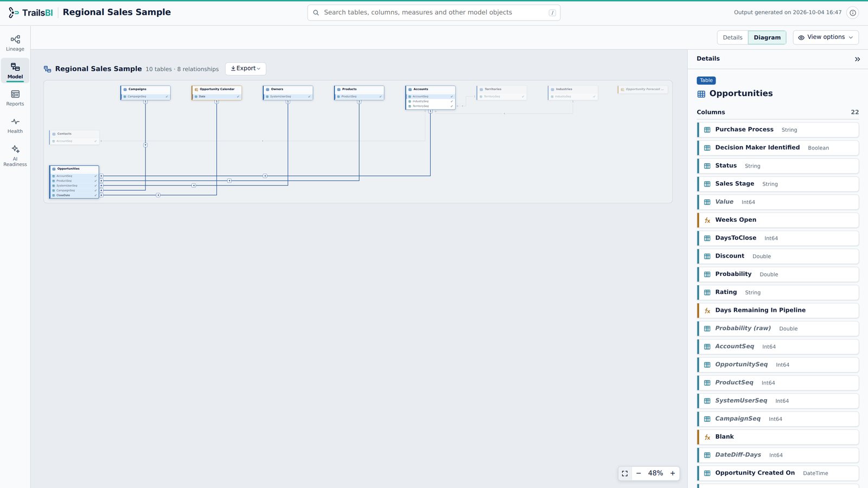
Task: Zoom in with the plus button
Action: pos(673,473)
